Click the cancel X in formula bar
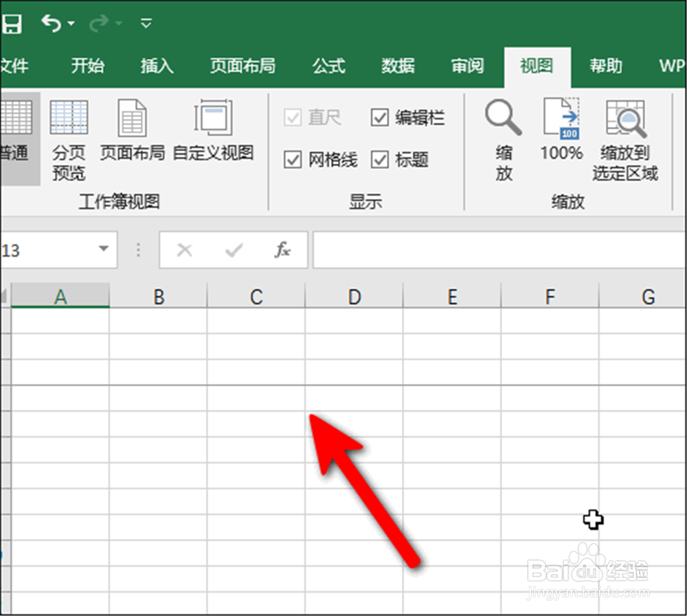 [x=184, y=250]
